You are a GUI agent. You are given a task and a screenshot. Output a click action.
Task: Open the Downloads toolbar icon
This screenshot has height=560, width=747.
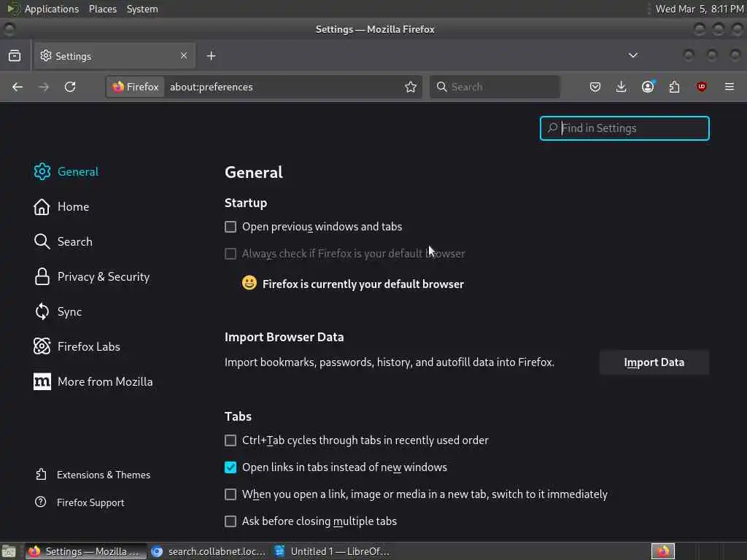[622, 87]
